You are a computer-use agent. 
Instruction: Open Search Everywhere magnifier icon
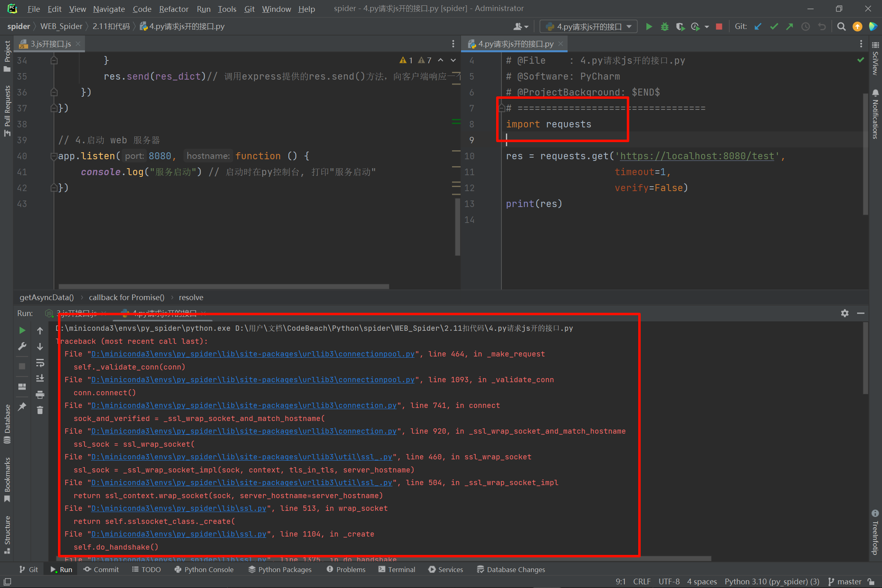[x=841, y=27]
